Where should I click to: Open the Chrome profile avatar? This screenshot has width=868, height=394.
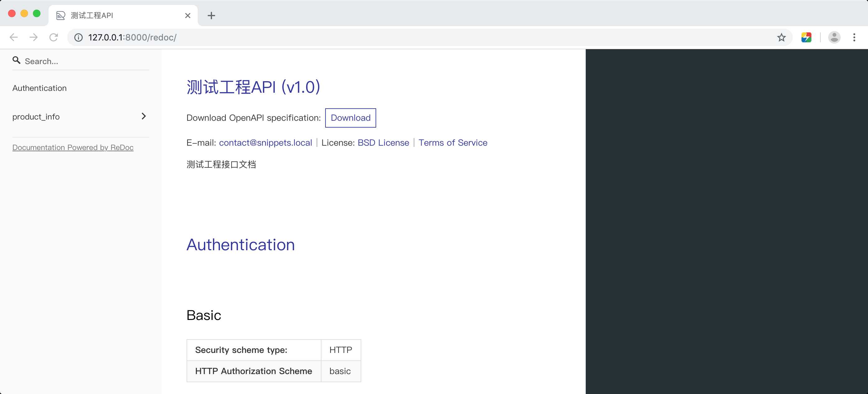click(834, 37)
